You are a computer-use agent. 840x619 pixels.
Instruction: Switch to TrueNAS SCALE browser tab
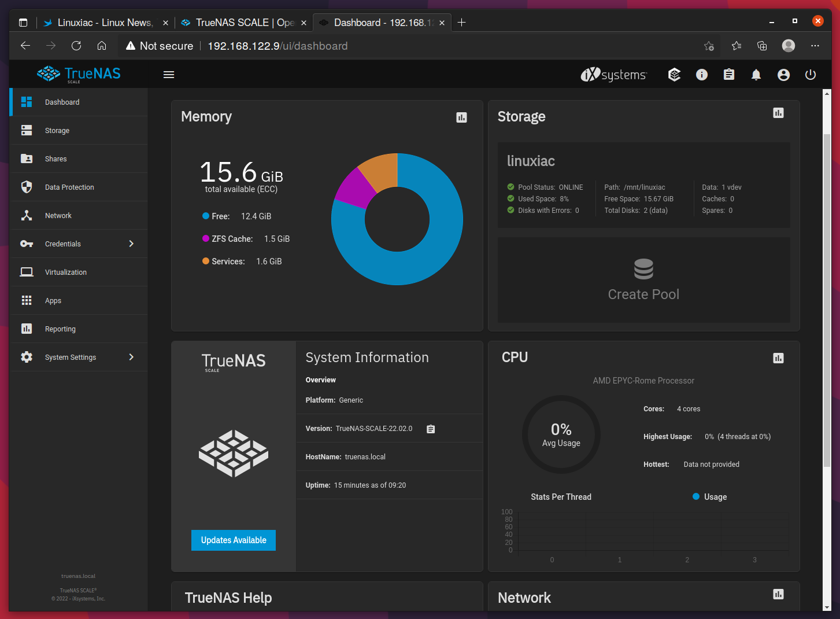coord(243,23)
